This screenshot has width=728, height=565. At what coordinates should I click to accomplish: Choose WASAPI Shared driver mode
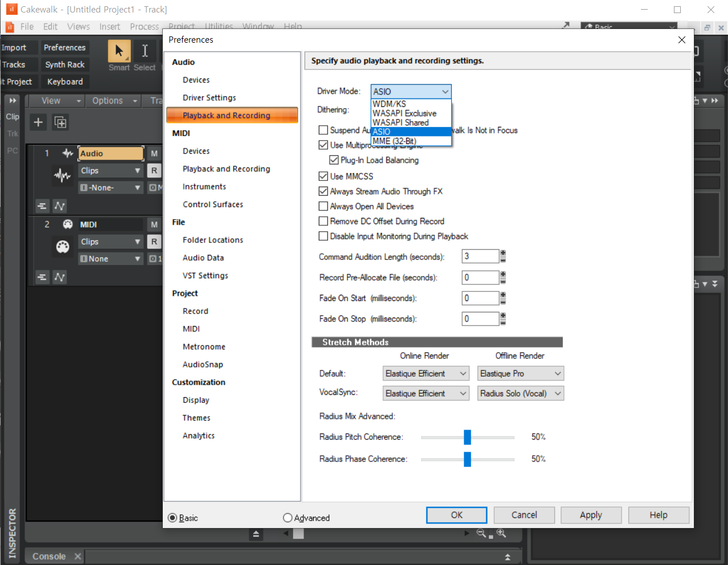tap(411, 122)
